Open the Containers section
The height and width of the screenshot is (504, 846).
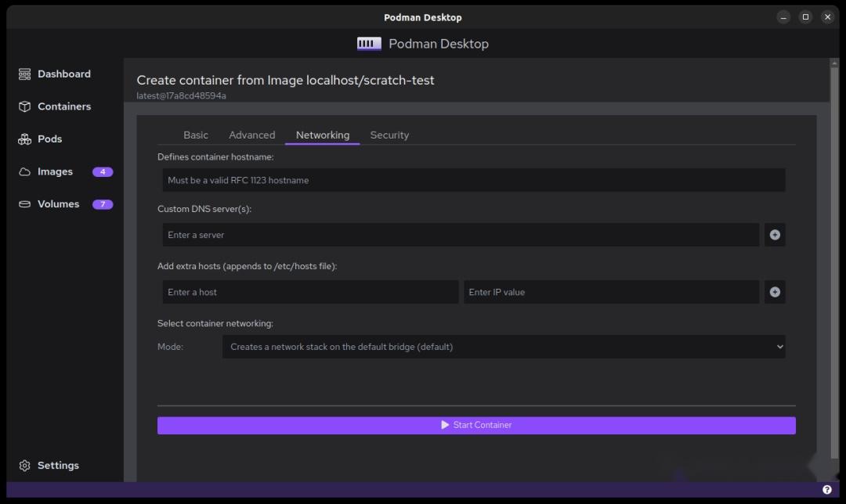[x=63, y=106]
